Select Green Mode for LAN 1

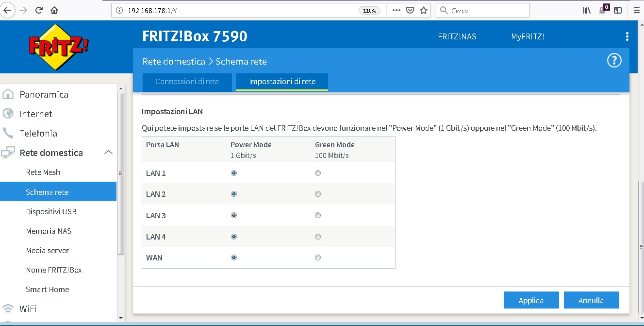318,173
